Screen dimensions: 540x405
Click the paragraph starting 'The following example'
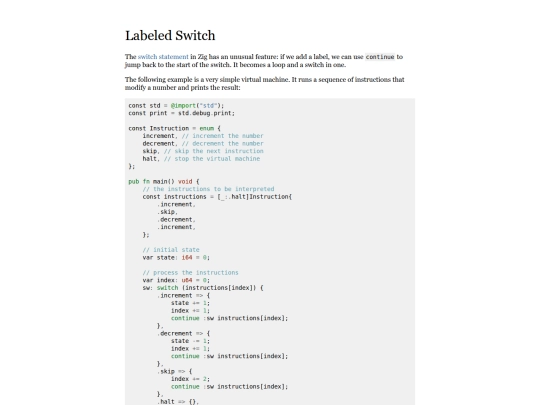[264, 83]
